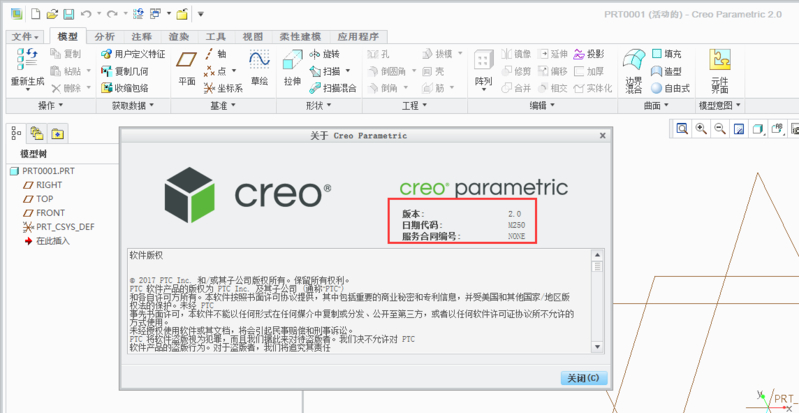Click the Regenerate icon in quick access toolbar
This screenshot has height=413, width=799.
click(x=138, y=14)
